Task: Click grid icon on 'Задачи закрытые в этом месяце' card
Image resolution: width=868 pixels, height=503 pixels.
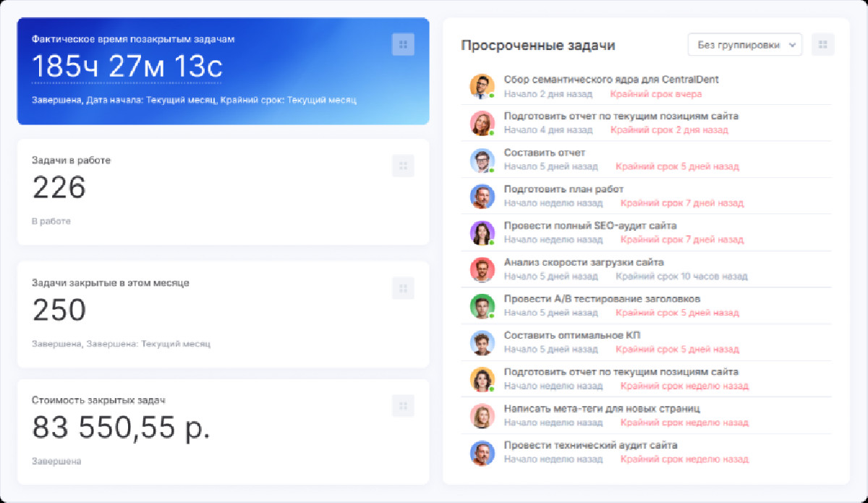Action: 403,288
